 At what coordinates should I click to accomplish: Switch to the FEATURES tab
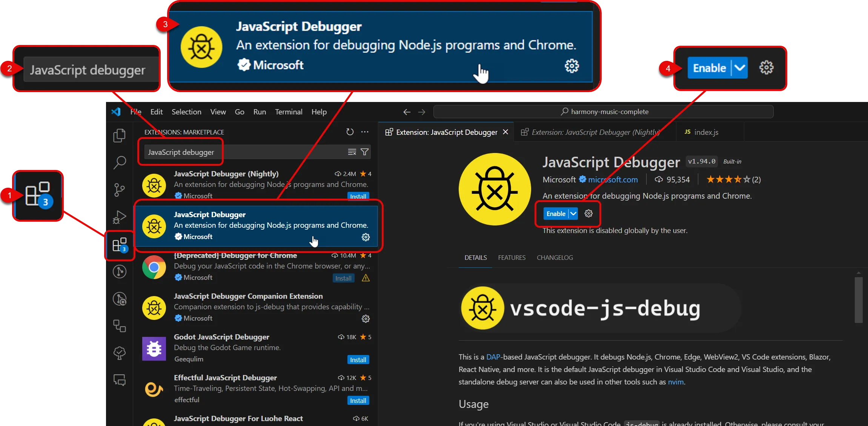click(x=512, y=257)
